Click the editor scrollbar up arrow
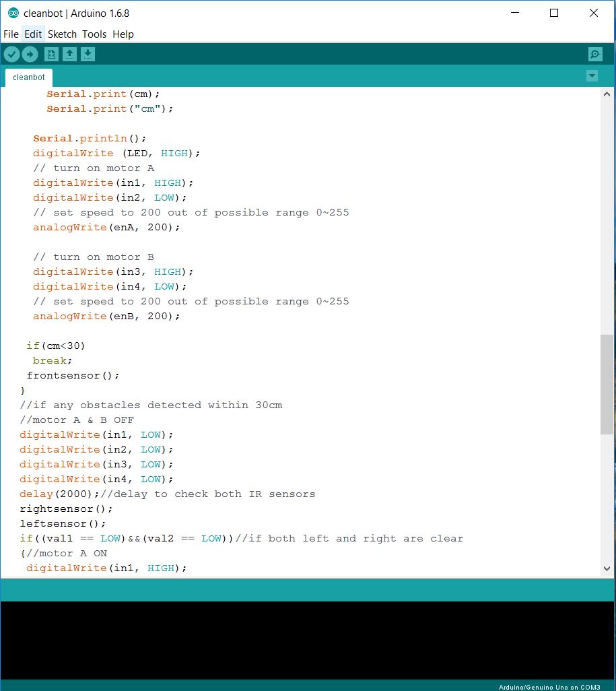 coord(607,94)
